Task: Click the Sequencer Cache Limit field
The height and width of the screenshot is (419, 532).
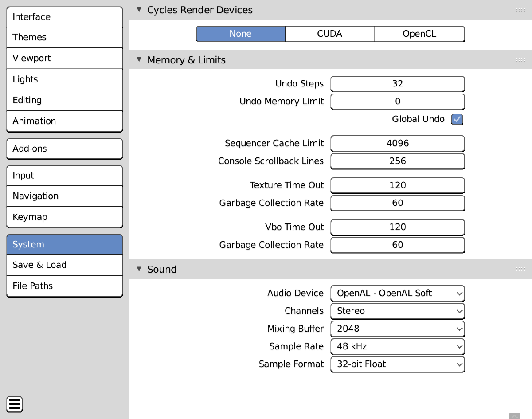Action: click(x=397, y=143)
